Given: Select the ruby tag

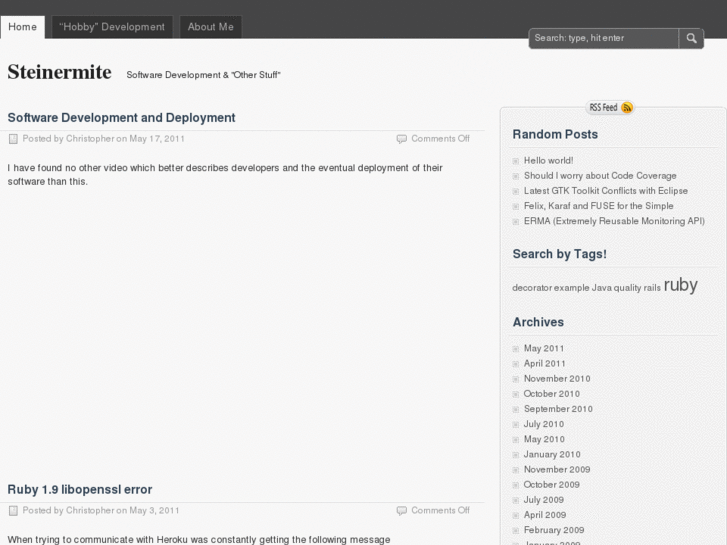Looking at the screenshot, I should 680,285.
